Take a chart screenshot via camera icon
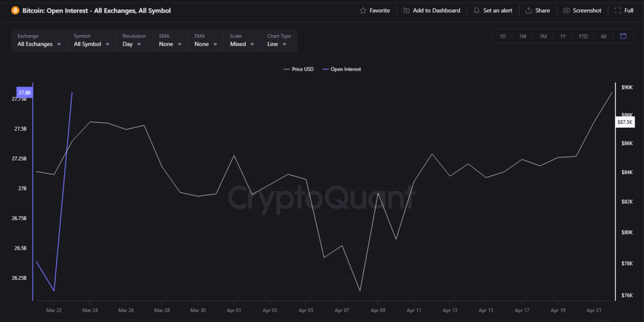The image size is (644, 322). [566, 11]
